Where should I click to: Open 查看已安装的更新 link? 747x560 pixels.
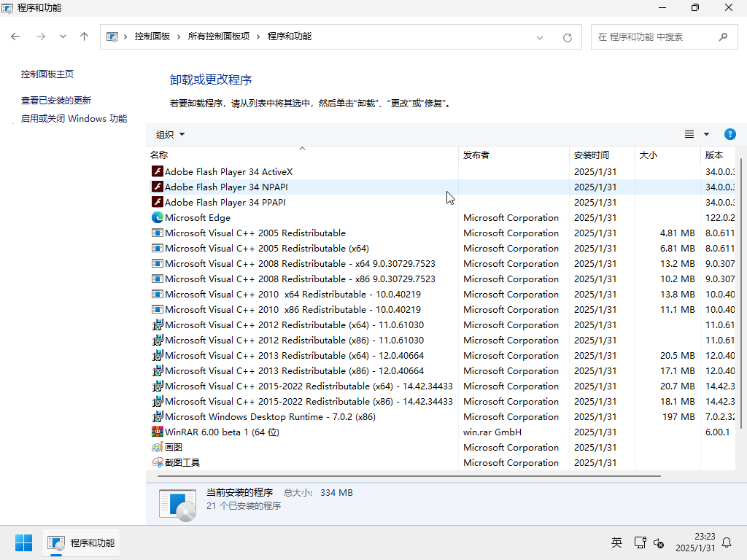pos(56,101)
